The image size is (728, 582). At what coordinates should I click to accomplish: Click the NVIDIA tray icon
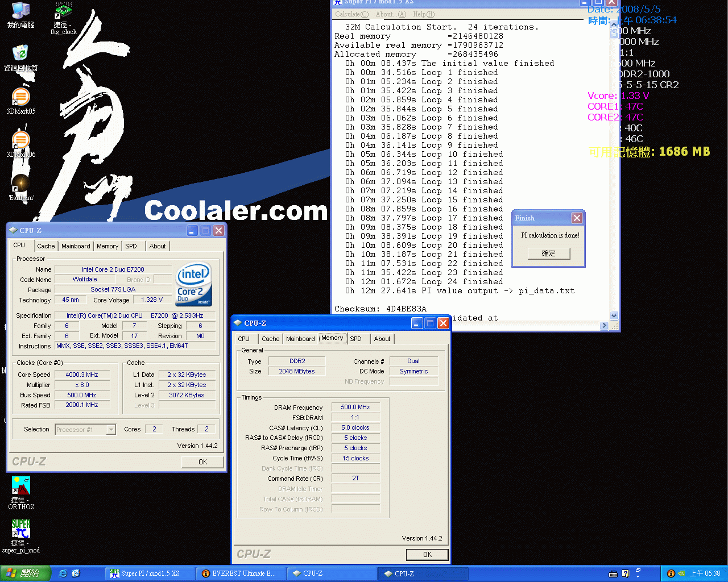[681, 573]
